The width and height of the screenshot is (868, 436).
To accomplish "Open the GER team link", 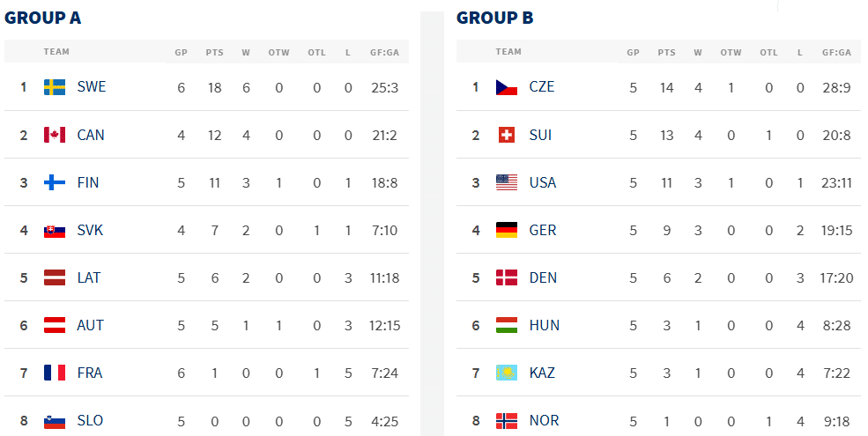I will point(543,230).
